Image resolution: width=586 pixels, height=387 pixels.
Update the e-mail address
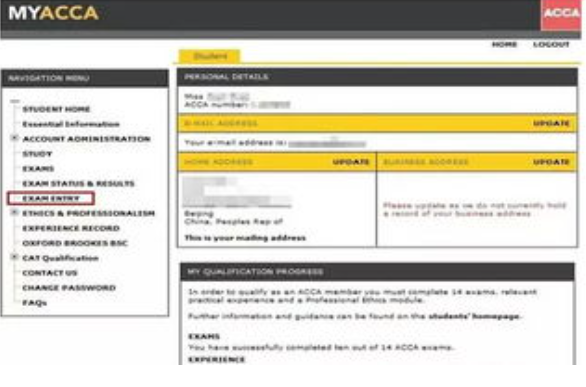coord(551,123)
